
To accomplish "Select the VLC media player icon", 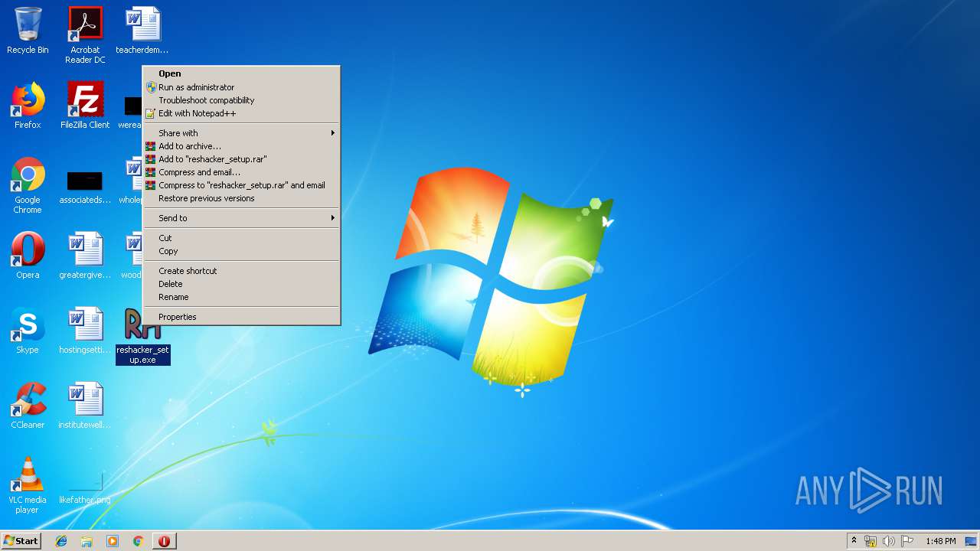I will (x=28, y=485).
